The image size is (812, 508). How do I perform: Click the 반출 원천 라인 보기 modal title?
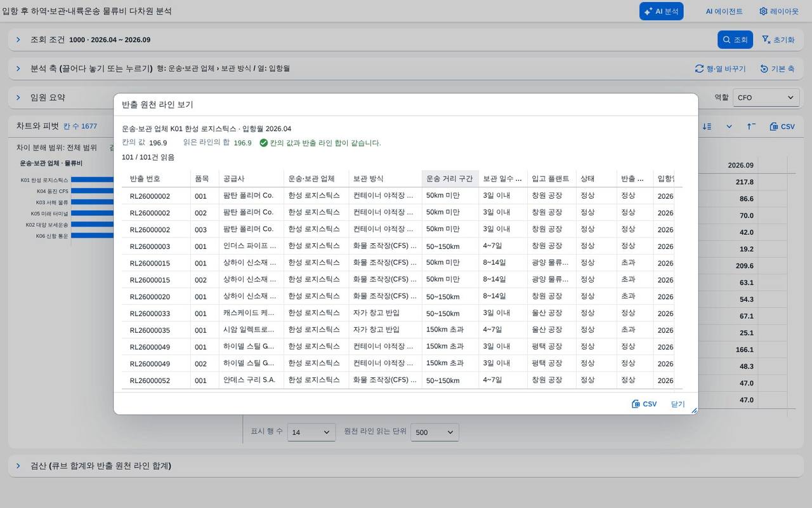[157, 105]
